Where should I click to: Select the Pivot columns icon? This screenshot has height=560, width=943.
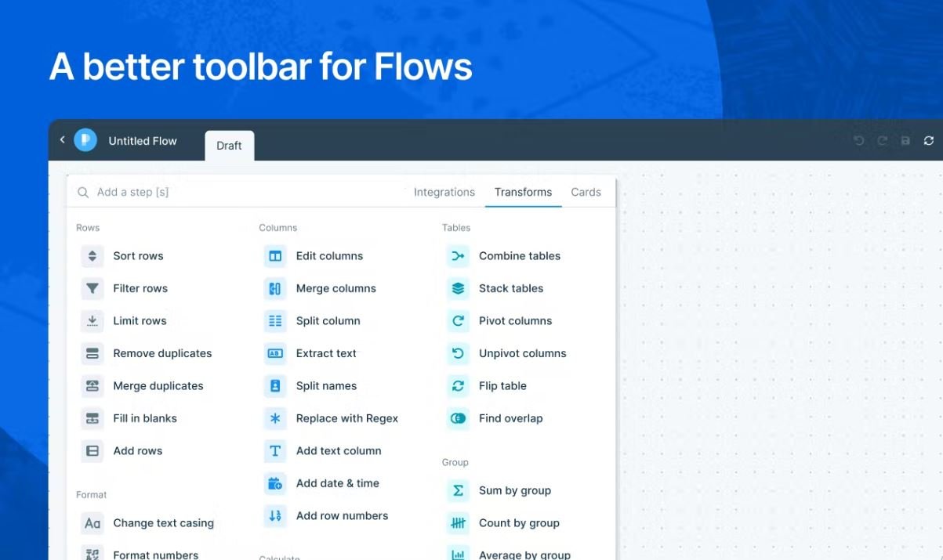[458, 320]
